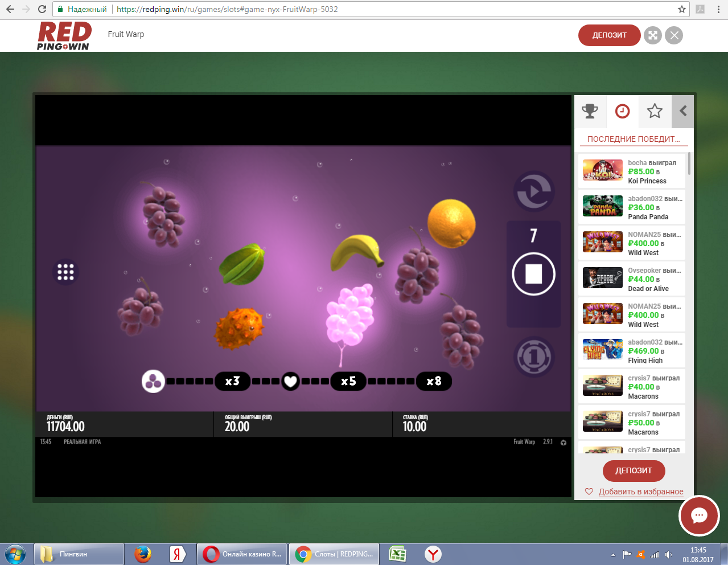
Task: Toggle fullscreen game mode icon
Action: coord(653,35)
